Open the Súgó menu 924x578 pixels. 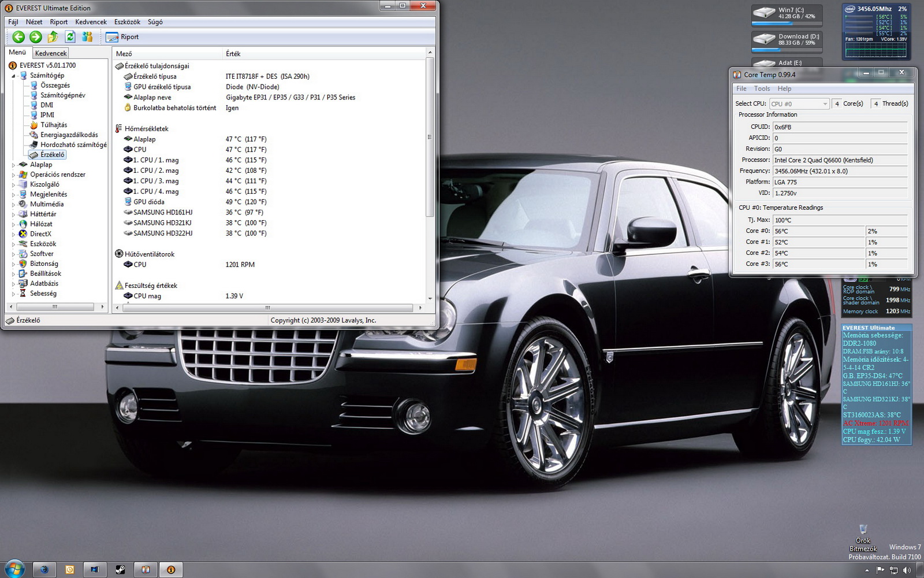(155, 22)
